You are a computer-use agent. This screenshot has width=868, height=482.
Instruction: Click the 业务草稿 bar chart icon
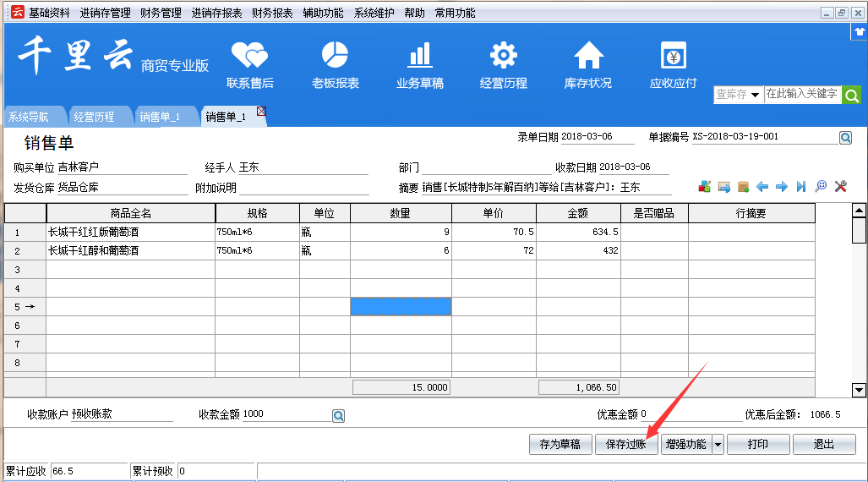coord(419,56)
